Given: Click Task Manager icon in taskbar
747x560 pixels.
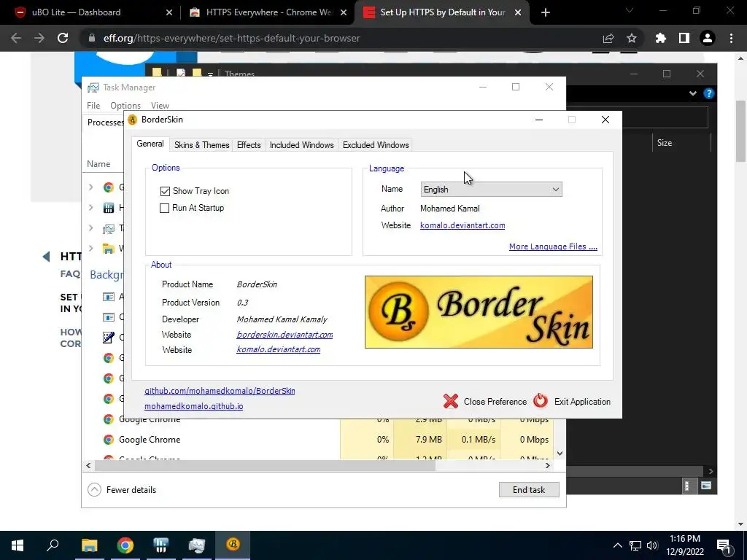Looking at the screenshot, I should tap(196, 545).
